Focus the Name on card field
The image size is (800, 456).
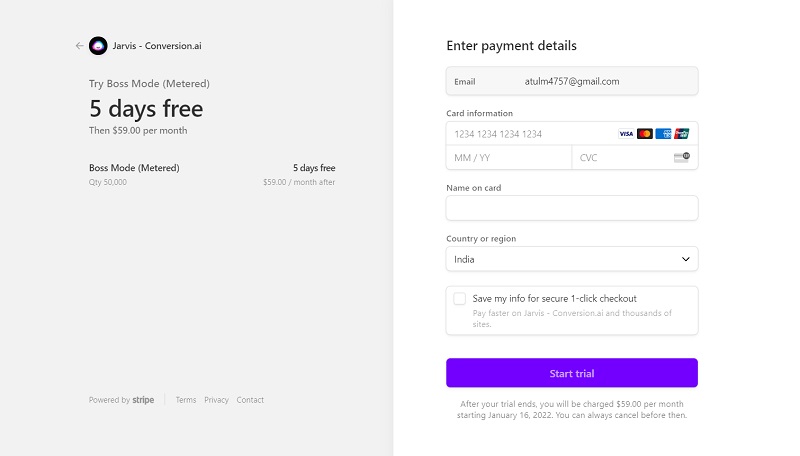point(572,208)
